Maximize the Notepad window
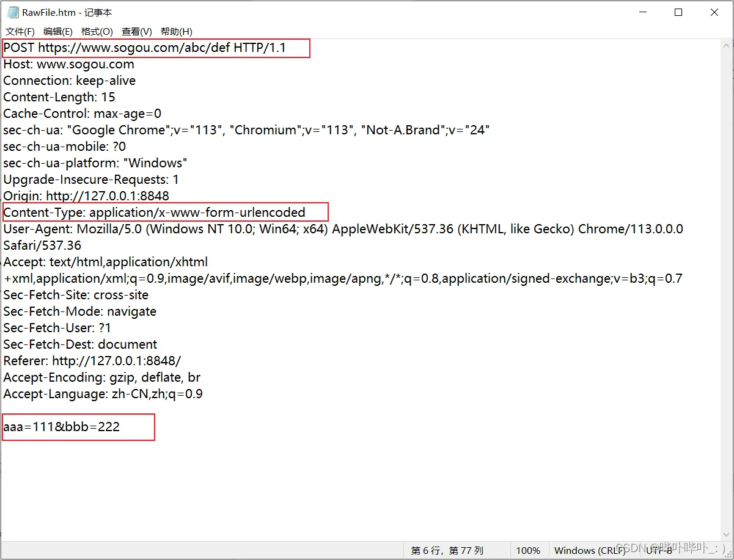The width and height of the screenshot is (734, 560). tap(678, 12)
